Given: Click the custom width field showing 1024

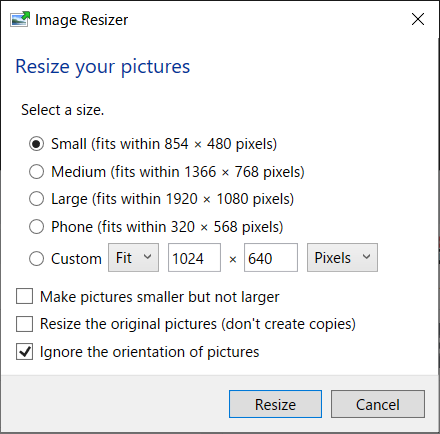Looking at the screenshot, I should 194,258.
